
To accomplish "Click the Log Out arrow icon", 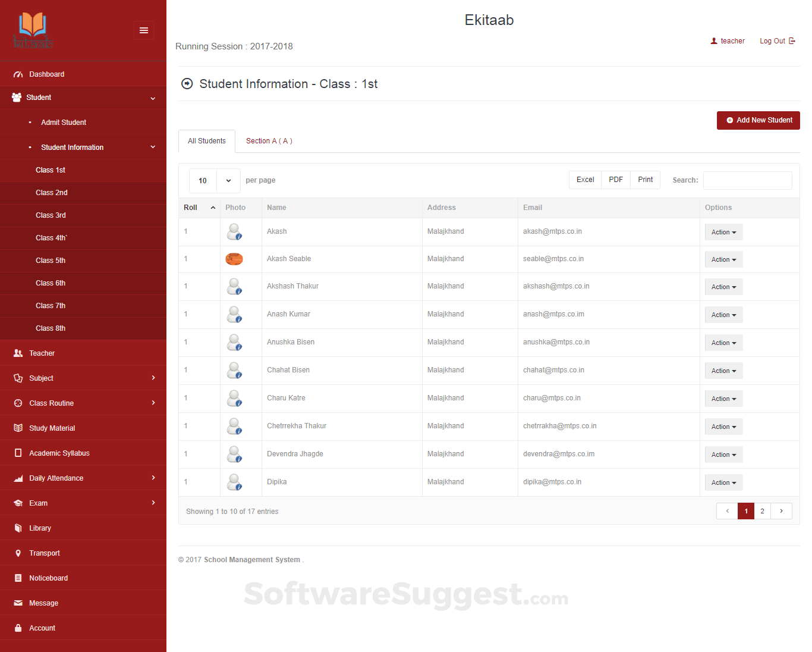I will pyautogui.click(x=792, y=41).
